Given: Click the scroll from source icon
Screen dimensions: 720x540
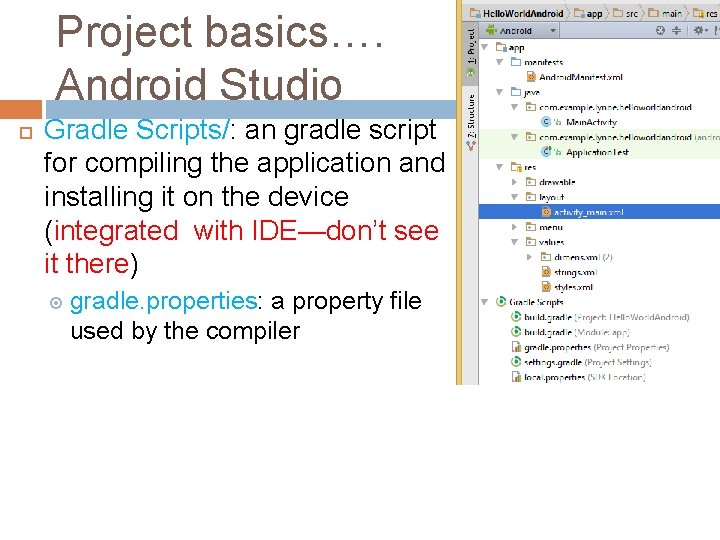Looking at the screenshot, I should click(x=660, y=30).
